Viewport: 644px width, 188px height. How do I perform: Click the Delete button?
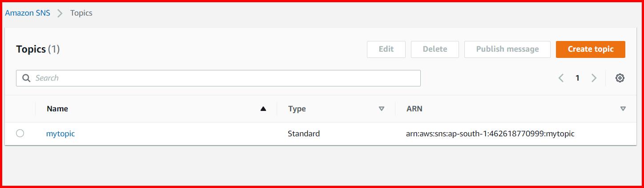(435, 49)
